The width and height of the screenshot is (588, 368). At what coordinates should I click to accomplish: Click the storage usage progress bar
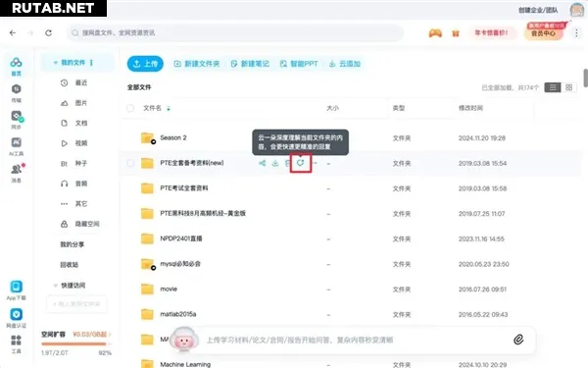[x=76, y=344]
